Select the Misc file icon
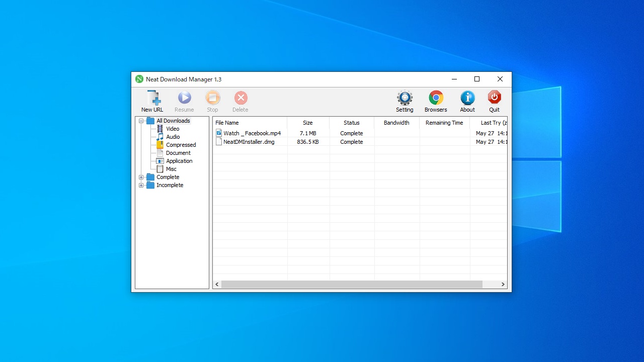Image resolution: width=644 pixels, height=362 pixels. [160, 169]
